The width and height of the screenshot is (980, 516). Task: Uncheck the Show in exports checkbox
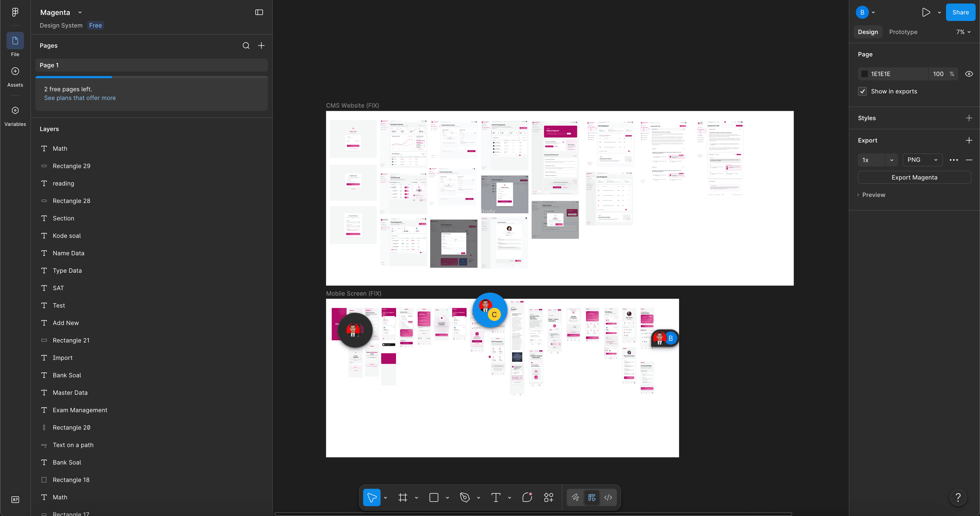click(862, 91)
